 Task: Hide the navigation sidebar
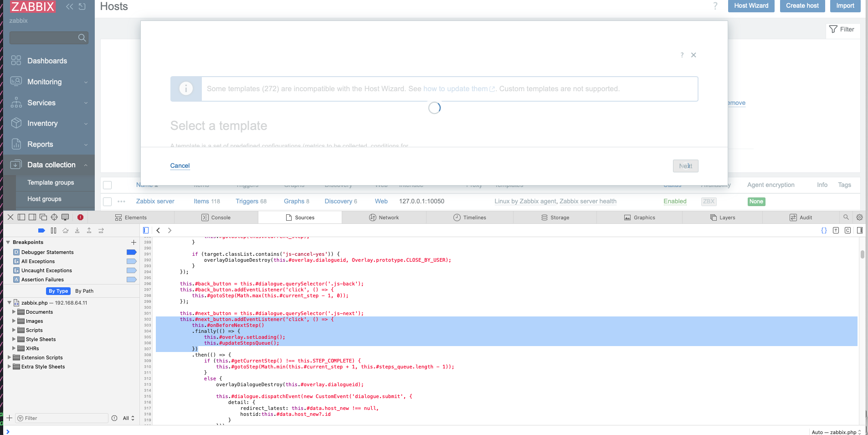146,230
